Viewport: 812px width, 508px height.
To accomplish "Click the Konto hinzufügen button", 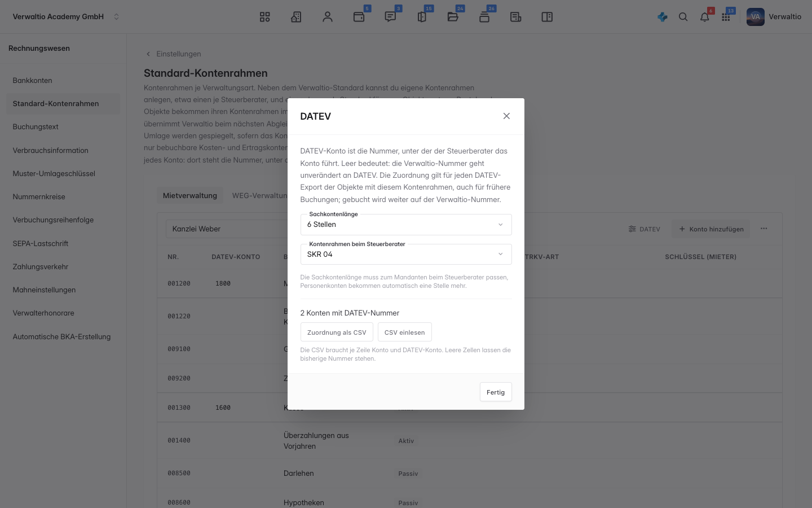I will coord(711,229).
